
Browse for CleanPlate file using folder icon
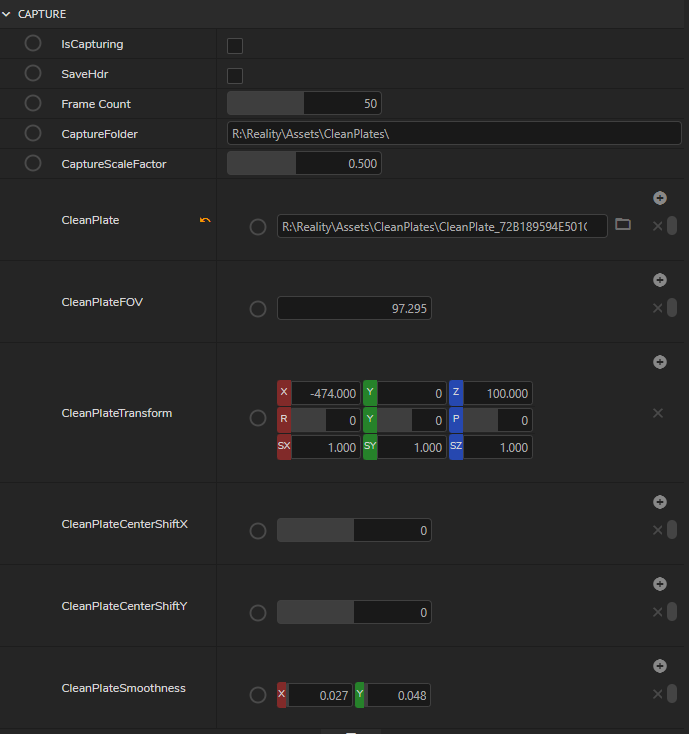tap(623, 225)
